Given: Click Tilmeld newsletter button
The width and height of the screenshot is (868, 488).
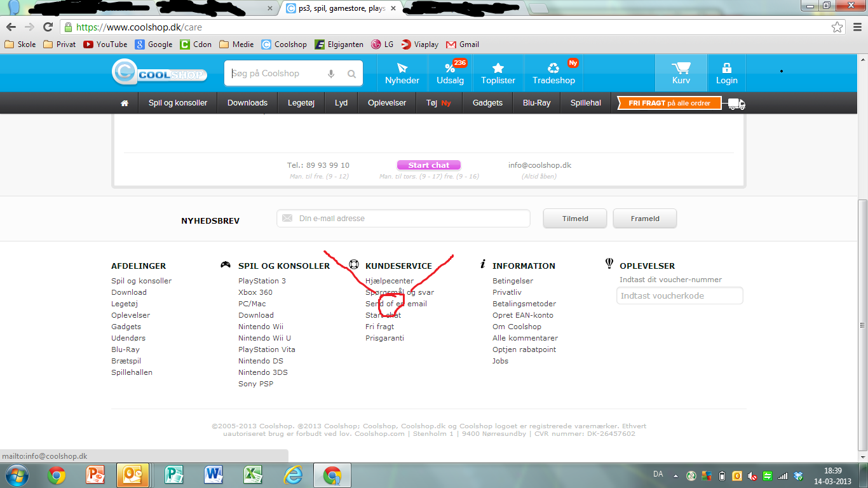Looking at the screenshot, I should 575,219.
